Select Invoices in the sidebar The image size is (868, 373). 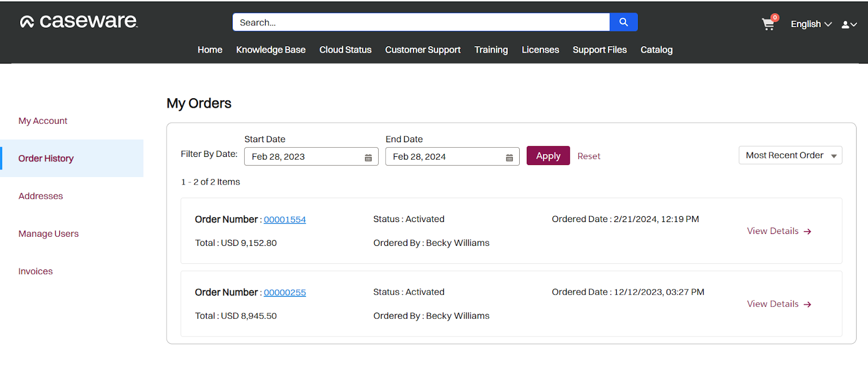[x=36, y=271]
